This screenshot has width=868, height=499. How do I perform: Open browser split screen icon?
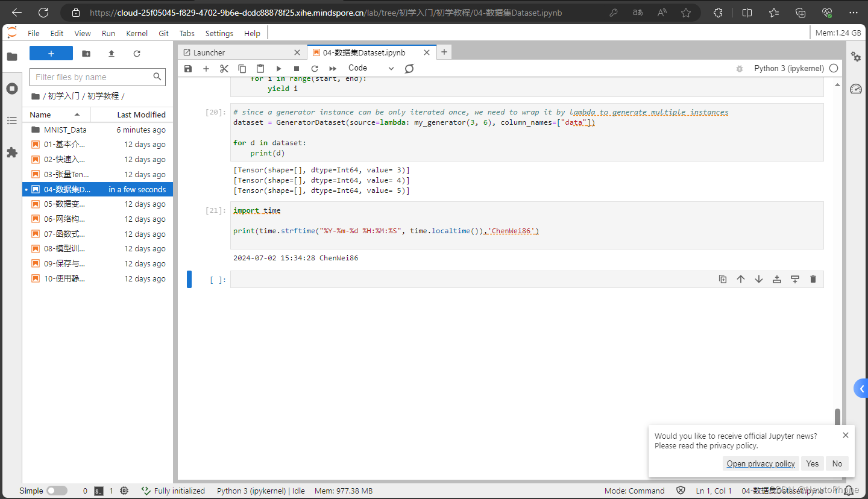pyautogui.click(x=747, y=12)
